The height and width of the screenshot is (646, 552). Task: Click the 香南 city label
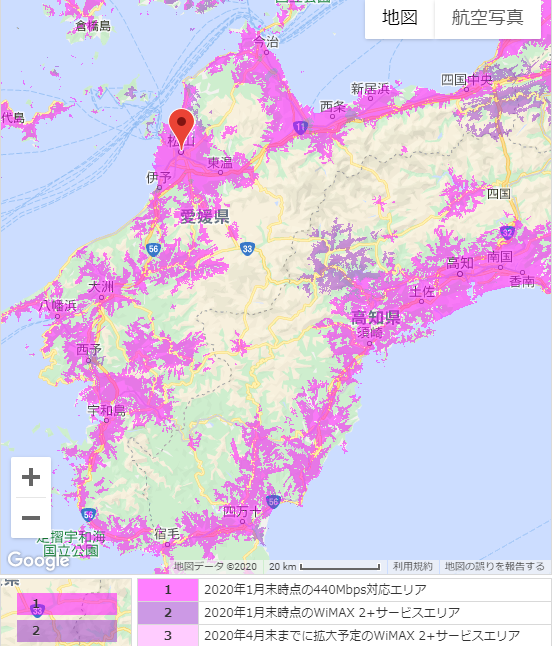[522, 281]
